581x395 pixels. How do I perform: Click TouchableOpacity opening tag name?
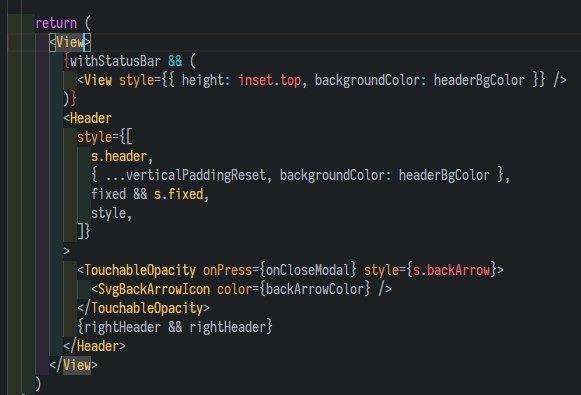click(x=140, y=270)
